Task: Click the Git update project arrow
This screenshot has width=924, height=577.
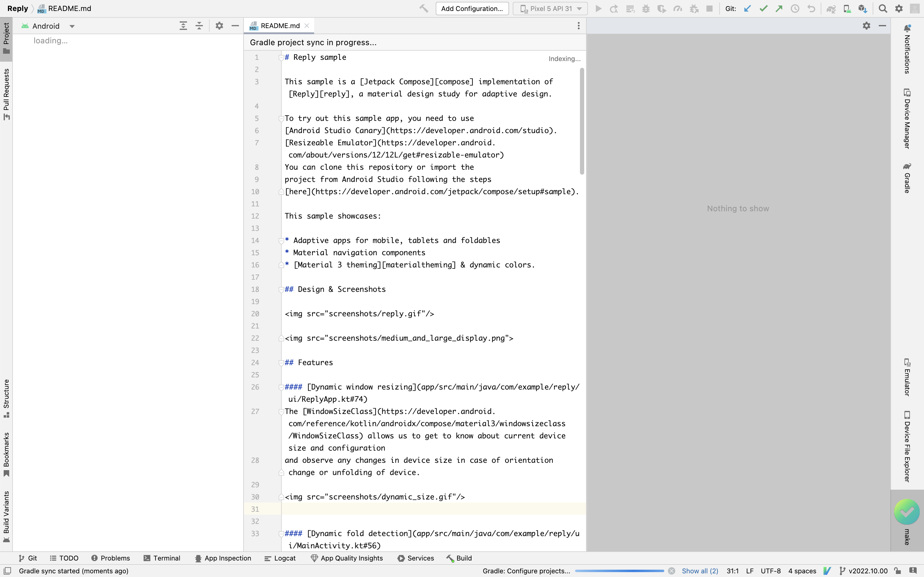Action: pyautogui.click(x=747, y=9)
